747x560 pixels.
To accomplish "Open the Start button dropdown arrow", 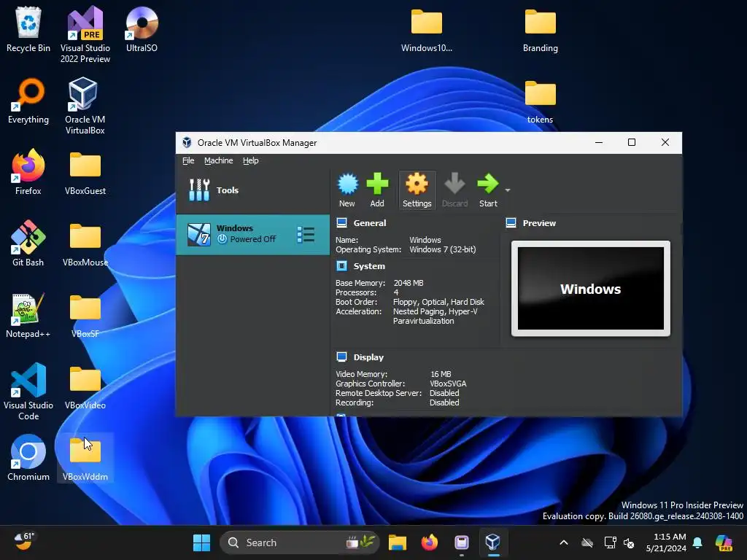I will click(508, 190).
